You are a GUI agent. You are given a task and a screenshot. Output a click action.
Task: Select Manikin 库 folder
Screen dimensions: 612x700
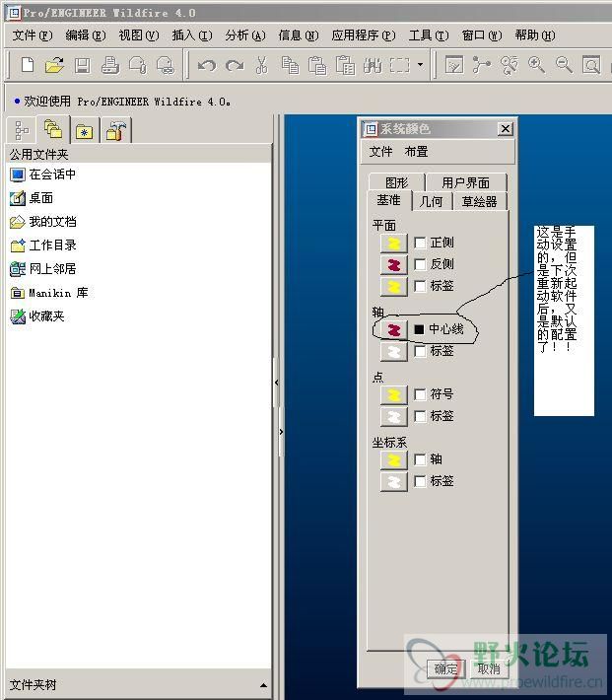48,293
